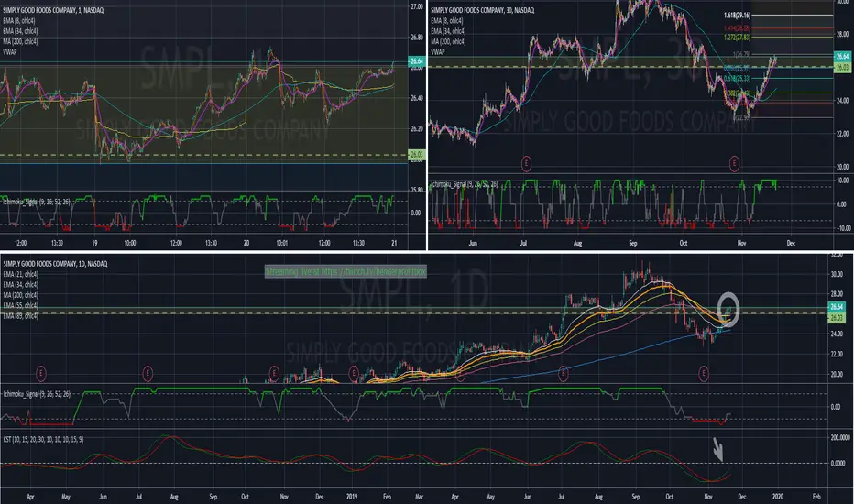Viewport: 854px width, 504px height.
Task: Select the 30-minute chart title 'SIMPLY GOOD FOODS COMPANY, 30, NASDAQ'
Action: (483, 10)
